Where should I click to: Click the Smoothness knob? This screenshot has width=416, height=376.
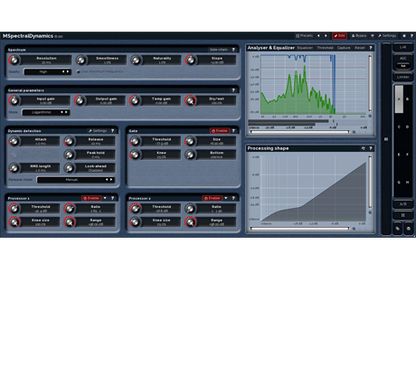(81, 60)
